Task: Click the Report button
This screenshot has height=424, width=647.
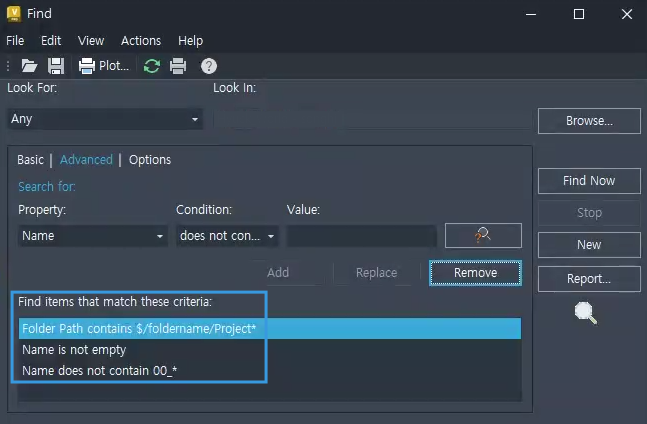Action: [x=589, y=279]
